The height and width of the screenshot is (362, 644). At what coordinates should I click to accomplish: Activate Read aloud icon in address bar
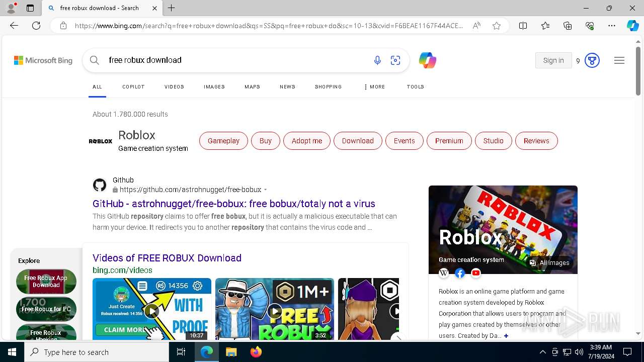[476, 26]
